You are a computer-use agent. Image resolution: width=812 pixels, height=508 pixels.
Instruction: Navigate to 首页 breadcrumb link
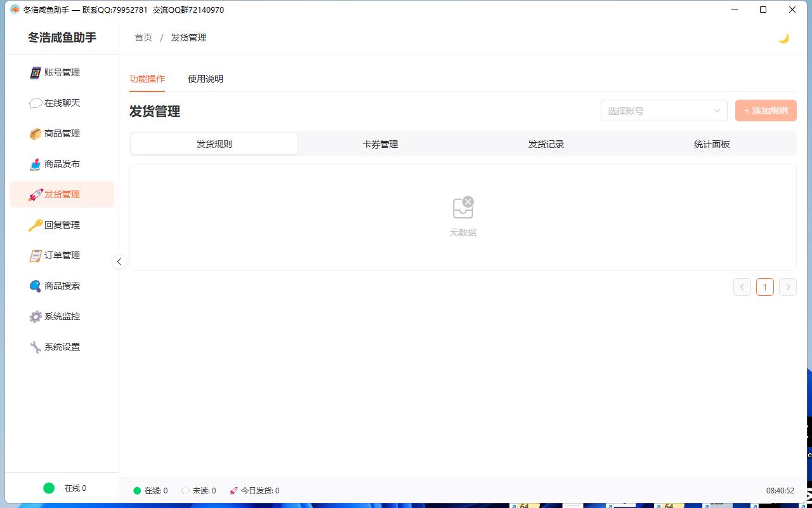(x=143, y=37)
